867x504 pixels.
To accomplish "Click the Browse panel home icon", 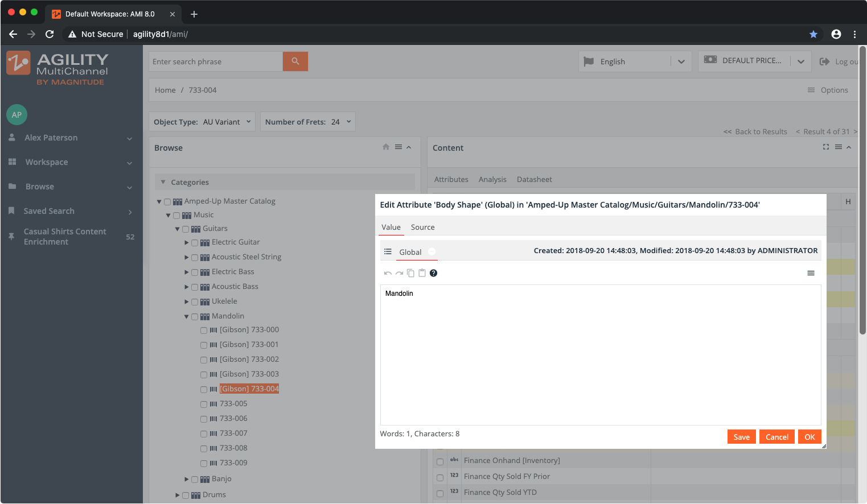I will point(386,147).
